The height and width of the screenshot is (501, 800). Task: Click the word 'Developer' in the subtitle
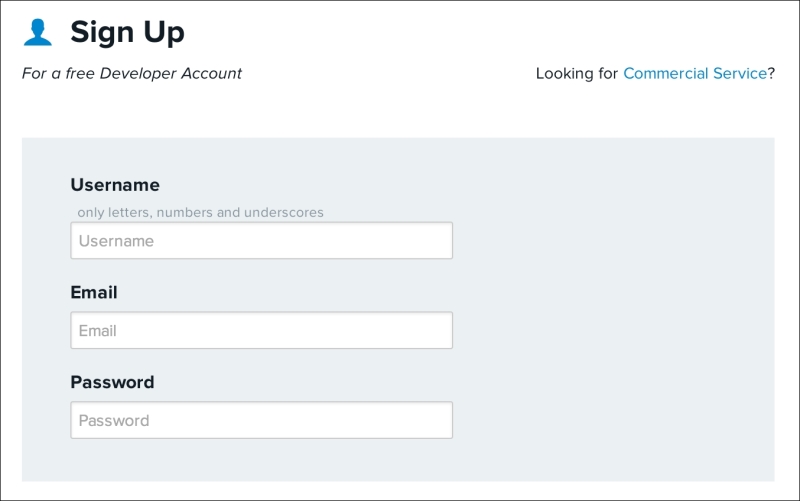pos(138,73)
